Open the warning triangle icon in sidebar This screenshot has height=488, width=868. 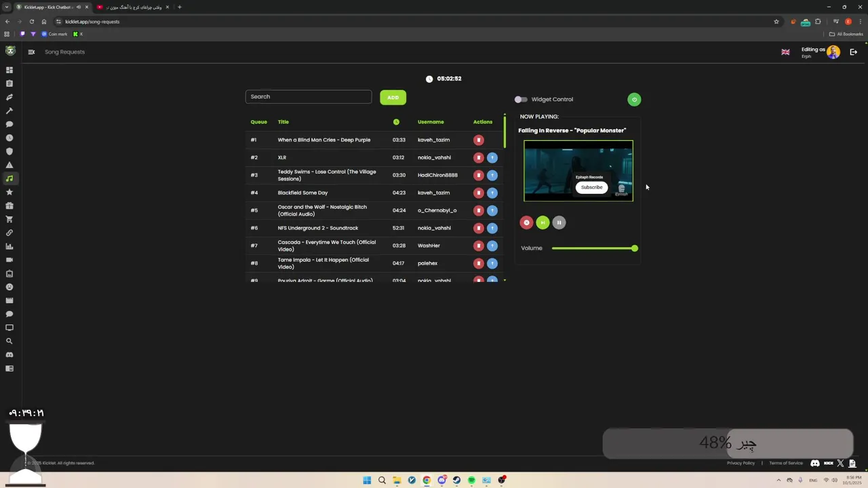tap(9, 165)
